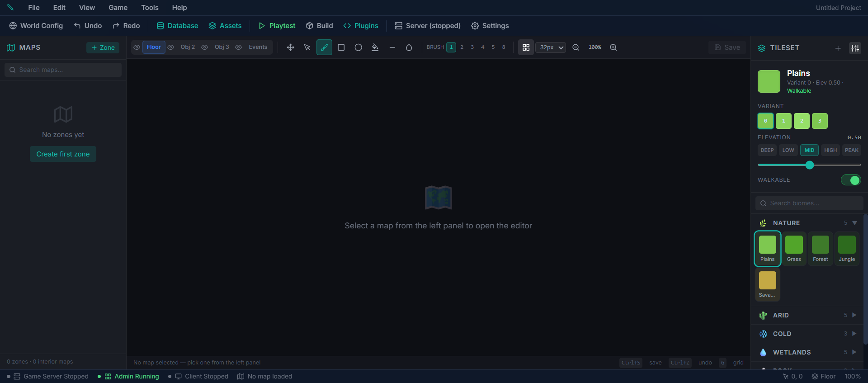Open the Help menu

click(179, 8)
